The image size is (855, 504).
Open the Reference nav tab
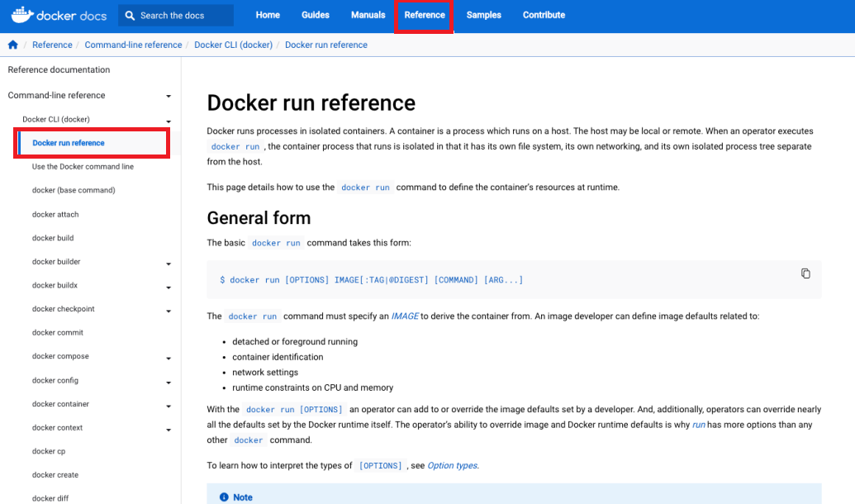425,15
